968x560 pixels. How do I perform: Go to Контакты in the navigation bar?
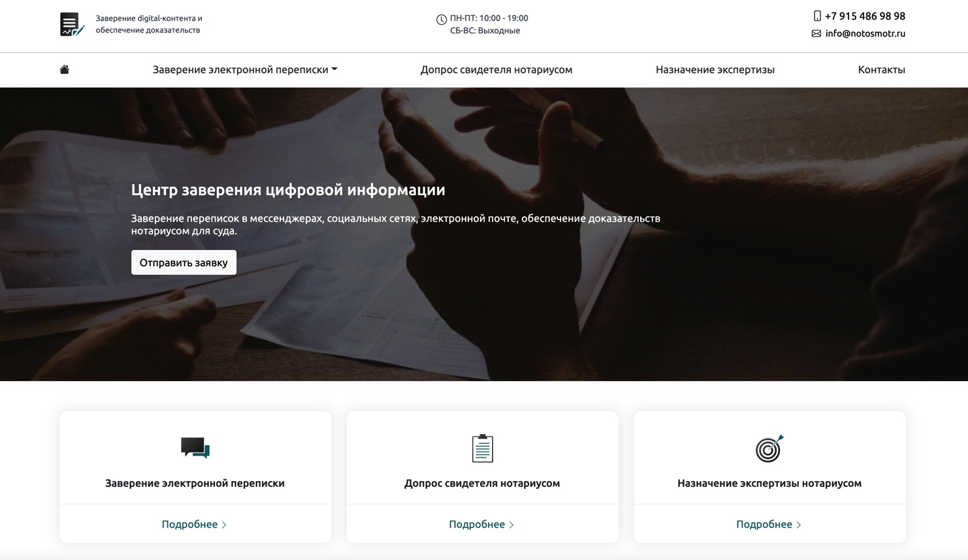coord(881,70)
